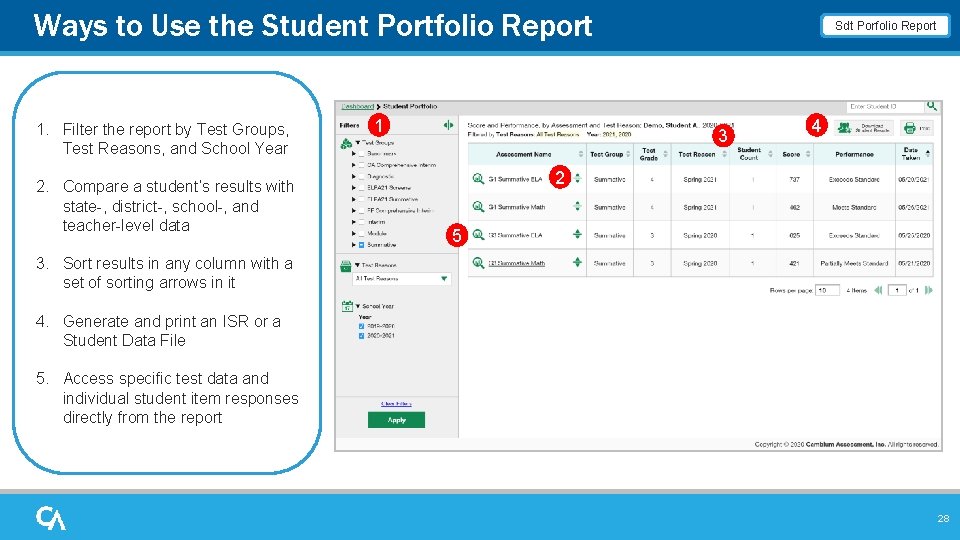Open the All Test Reasons dropdown
This screenshot has height=540, width=960.
pos(402,279)
